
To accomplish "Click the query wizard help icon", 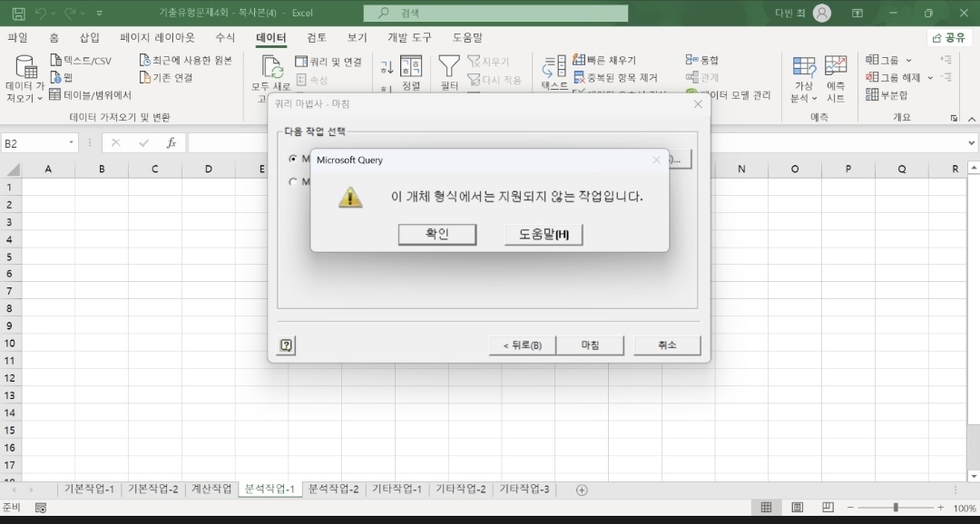I will [287, 345].
